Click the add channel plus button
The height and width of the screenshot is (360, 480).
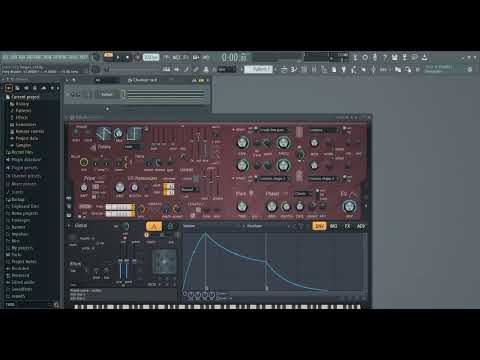[107, 109]
